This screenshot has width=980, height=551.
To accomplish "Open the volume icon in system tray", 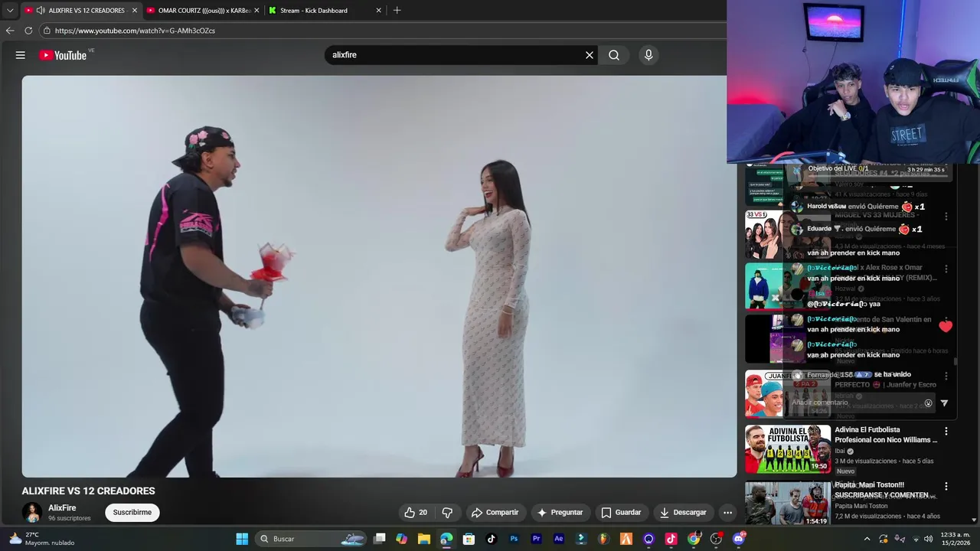I will (x=929, y=539).
